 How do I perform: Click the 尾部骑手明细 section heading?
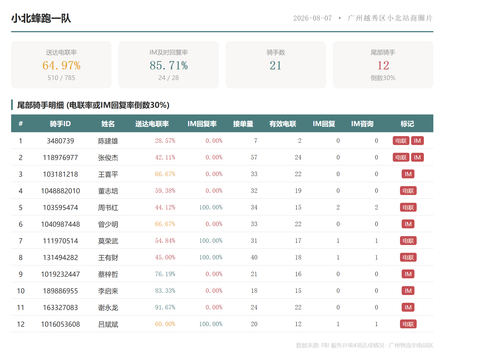pyautogui.click(x=93, y=105)
